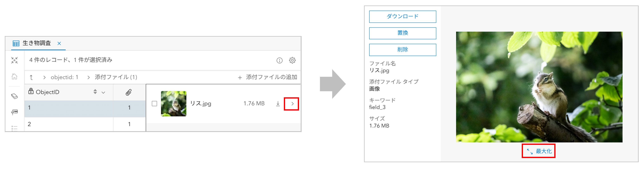The image size is (644, 170).
Task: Click the filter icon in the sidebar
Action: click(x=14, y=112)
